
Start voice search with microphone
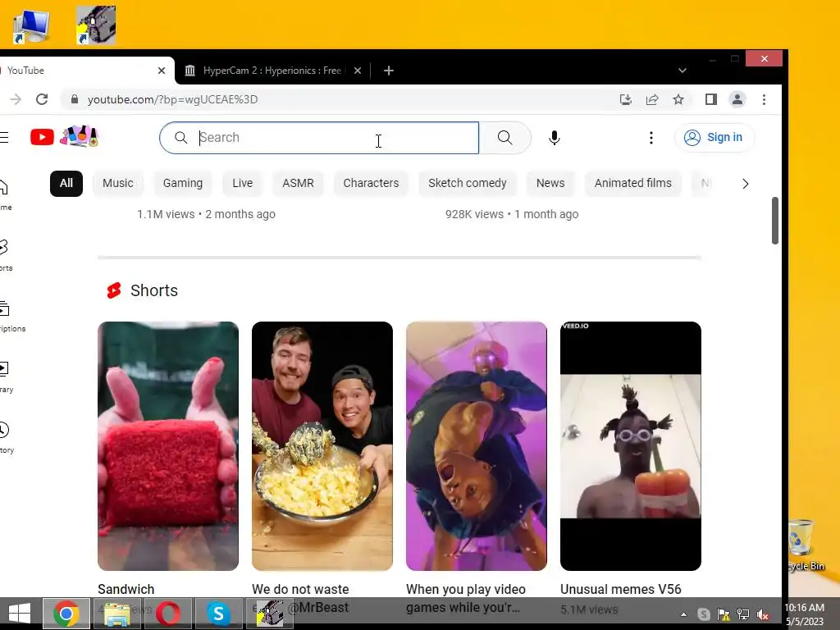pos(555,138)
